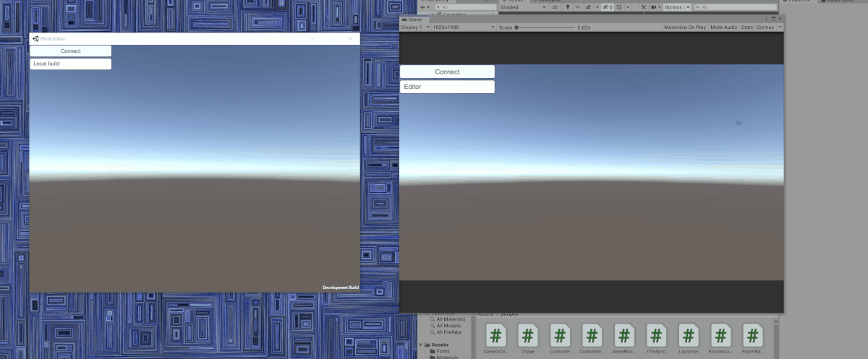The height and width of the screenshot is (359, 868).
Task: Select the Launcher script icon
Action: click(689, 336)
